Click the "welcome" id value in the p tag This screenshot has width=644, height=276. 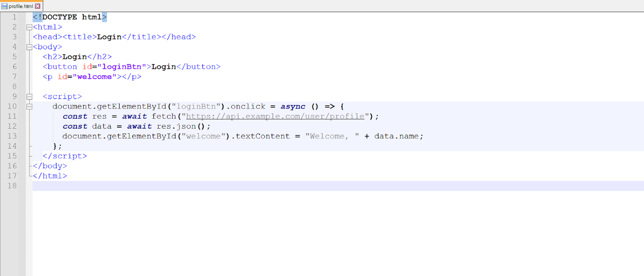(94, 76)
